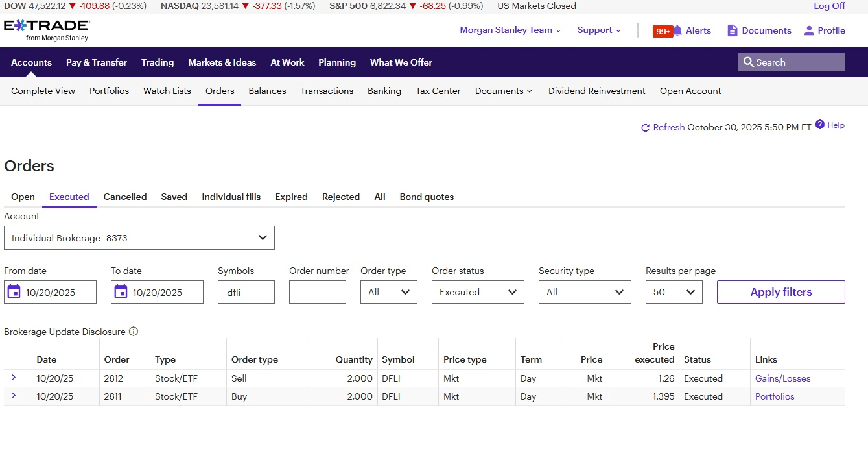This screenshot has width=868, height=449.
Task: Open the Profile person icon
Action: (x=808, y=30)
